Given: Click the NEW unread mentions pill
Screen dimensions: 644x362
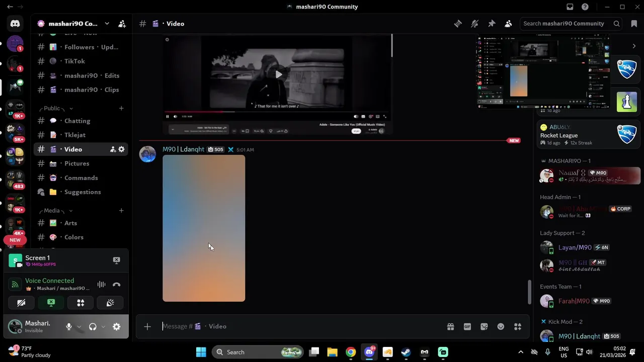Looking at the screenshot, I should [x=15, y=240].
